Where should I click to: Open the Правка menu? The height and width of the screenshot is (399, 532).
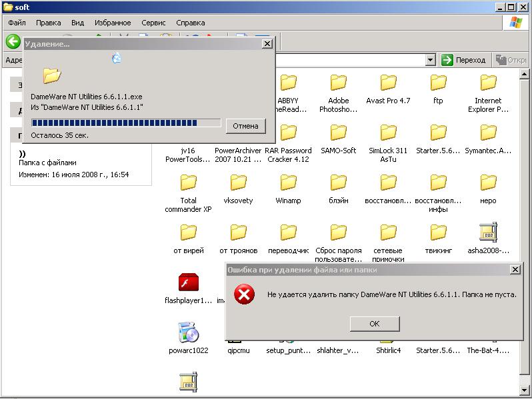coord(49,23)
